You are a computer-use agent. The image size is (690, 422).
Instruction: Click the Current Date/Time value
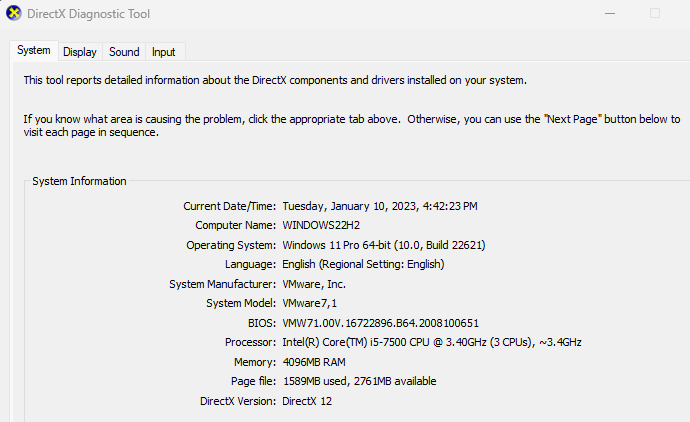click(380, 206)
